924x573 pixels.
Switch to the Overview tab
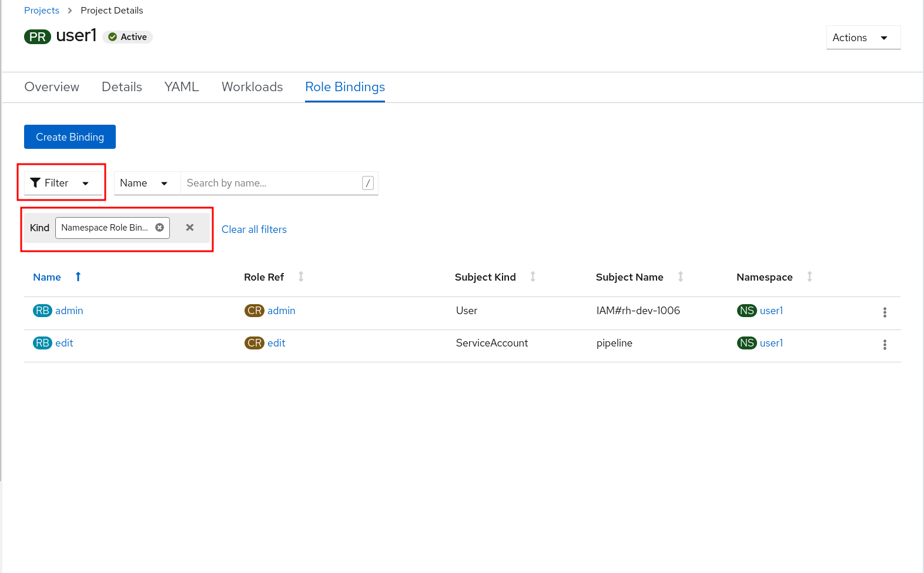click(52, 87)
